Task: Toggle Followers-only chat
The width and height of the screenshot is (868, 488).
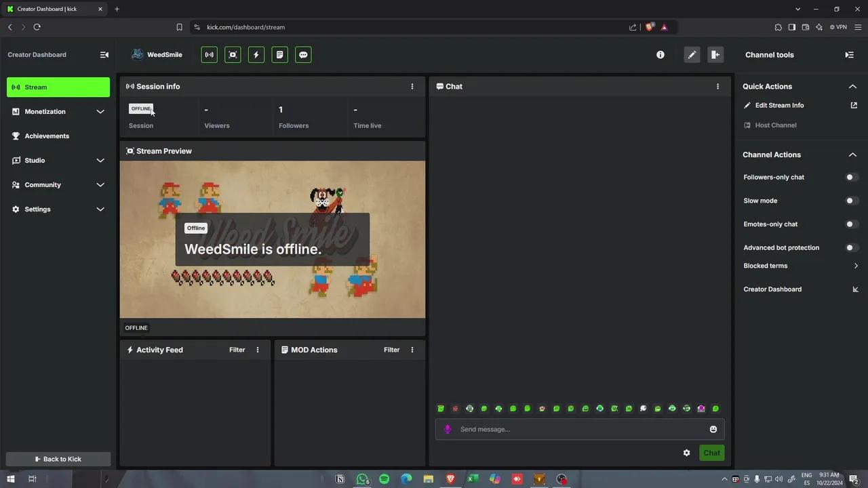Action: 852,178
